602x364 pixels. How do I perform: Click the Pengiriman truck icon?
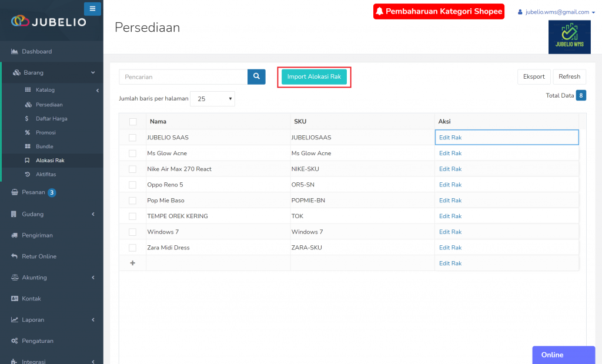(15, 235)
